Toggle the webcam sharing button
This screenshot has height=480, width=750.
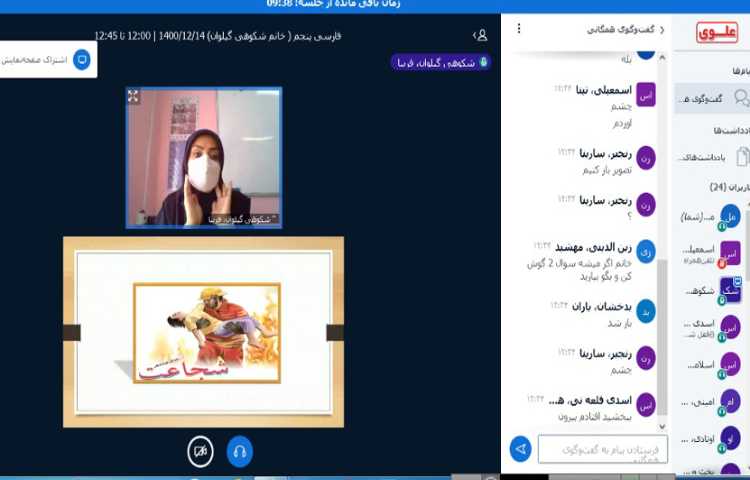tap(200, 451)
